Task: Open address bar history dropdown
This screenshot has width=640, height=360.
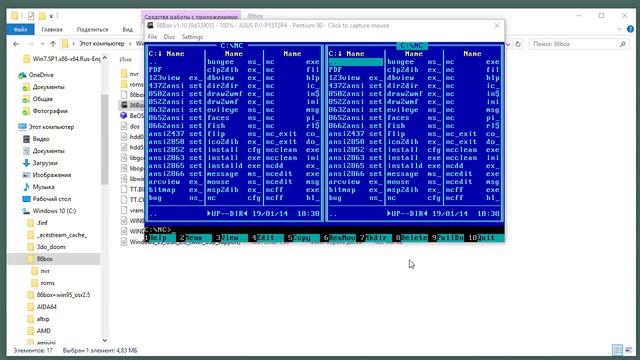Action: click(508, 44)
